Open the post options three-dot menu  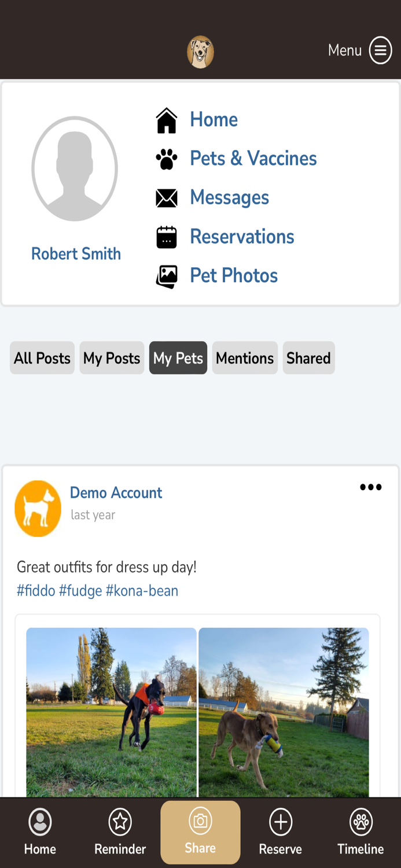coord(370,487)
